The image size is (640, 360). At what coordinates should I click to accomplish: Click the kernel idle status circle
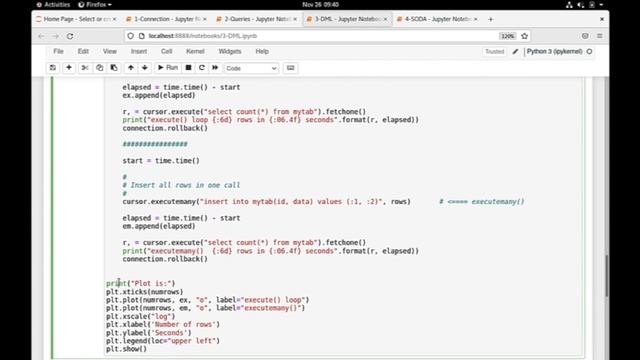point(589,51)
